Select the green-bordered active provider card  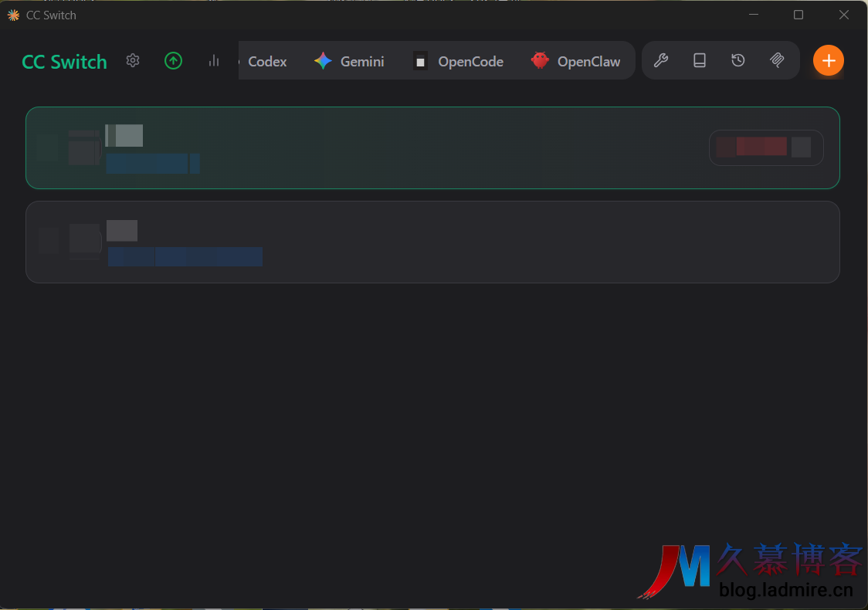[432, 147]
